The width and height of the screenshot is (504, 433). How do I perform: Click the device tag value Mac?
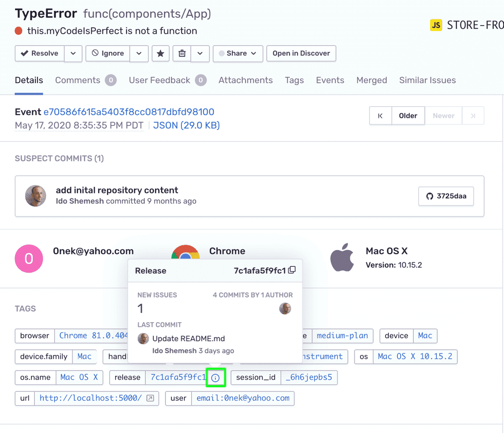tap(425, 336)
